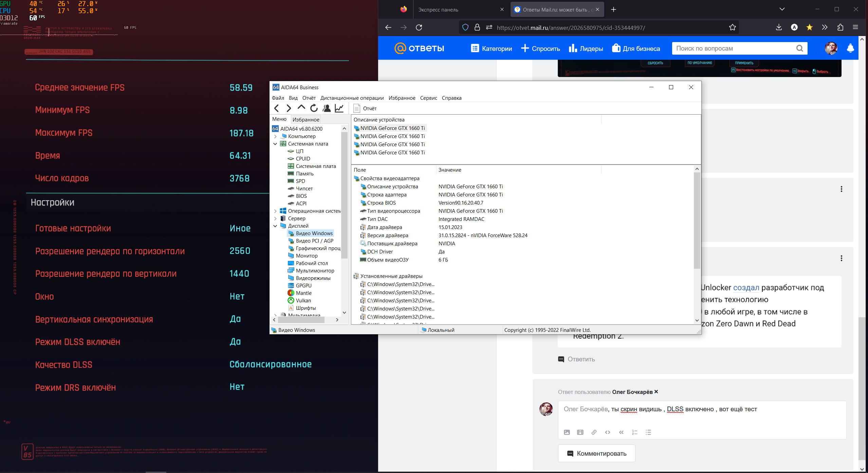
Task: Insert an image in the comment editor
Action: [567, 432]
